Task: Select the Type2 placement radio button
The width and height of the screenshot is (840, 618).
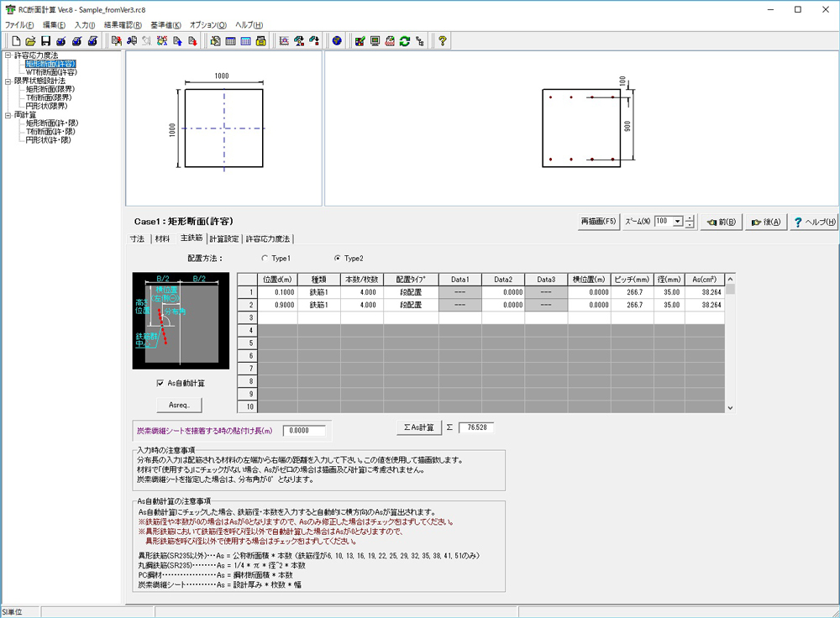Action: pyautogui.click(x=338, y=258)
